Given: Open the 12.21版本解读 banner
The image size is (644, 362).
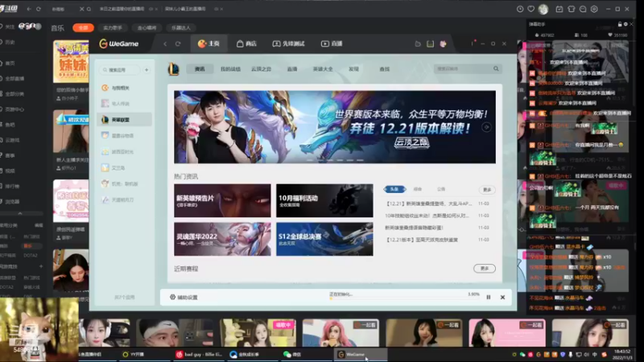Looking at the screenshot, I should click(335, 127).
